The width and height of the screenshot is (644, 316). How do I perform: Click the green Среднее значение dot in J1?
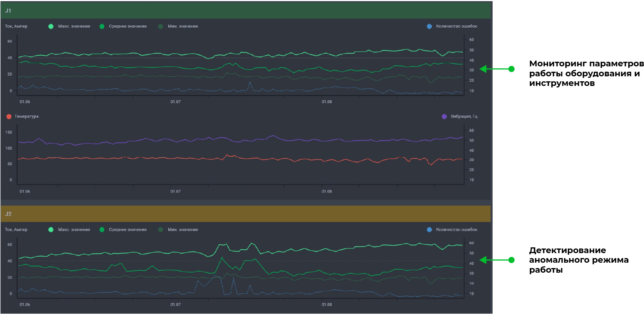[x=102, y=26]
